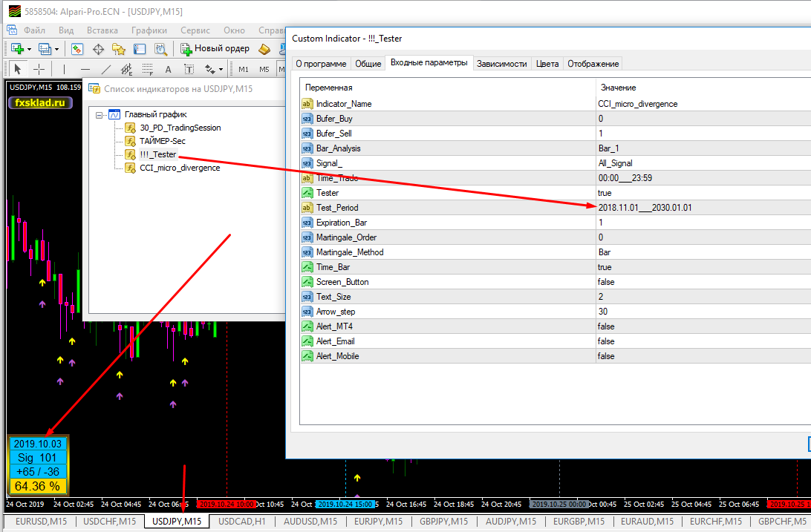Select ТАЙМЕР-Sec in the indicators list
The image size is (811, 532).
(163, 141)
